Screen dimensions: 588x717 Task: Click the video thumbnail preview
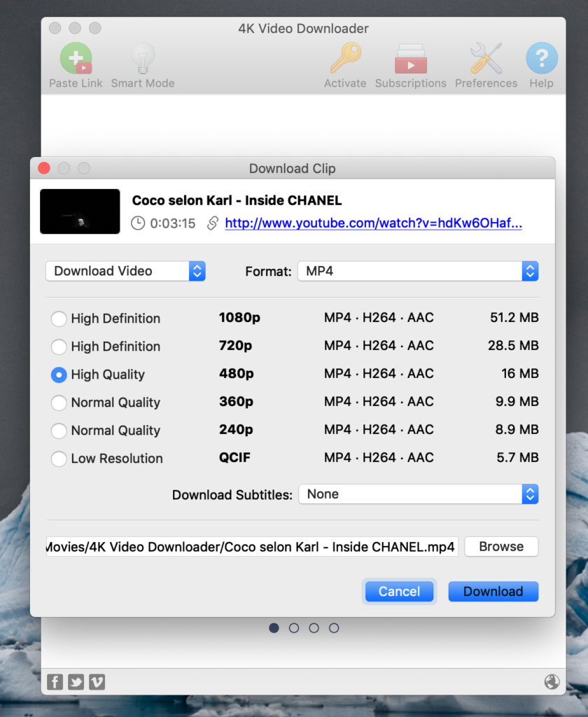pyautogui.click(x=79, y=211)
